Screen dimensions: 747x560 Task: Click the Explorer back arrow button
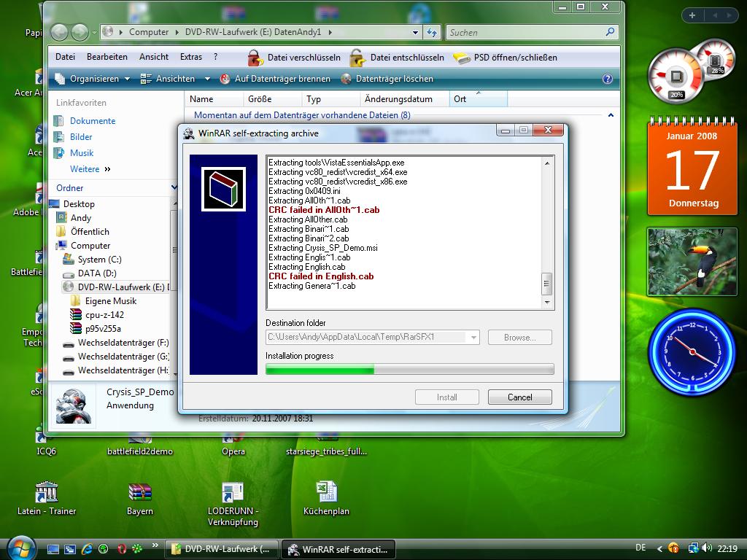(x=60, y=32)
